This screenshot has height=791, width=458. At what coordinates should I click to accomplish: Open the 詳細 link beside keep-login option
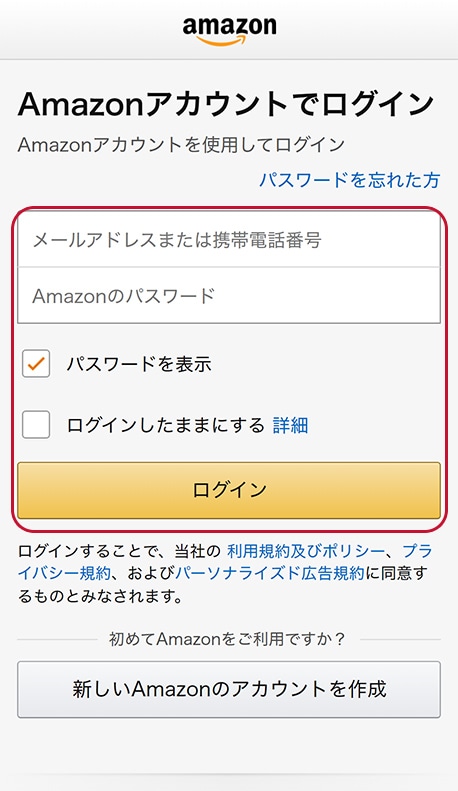point(291,425)
